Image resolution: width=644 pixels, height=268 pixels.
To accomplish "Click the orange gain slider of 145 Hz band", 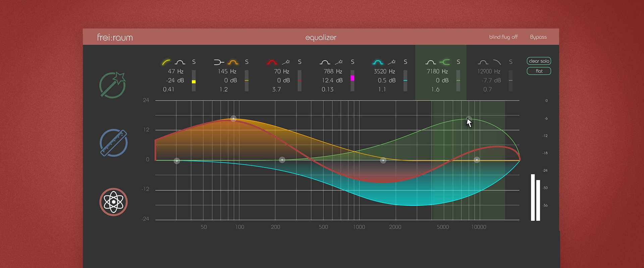I will (247, 81).
